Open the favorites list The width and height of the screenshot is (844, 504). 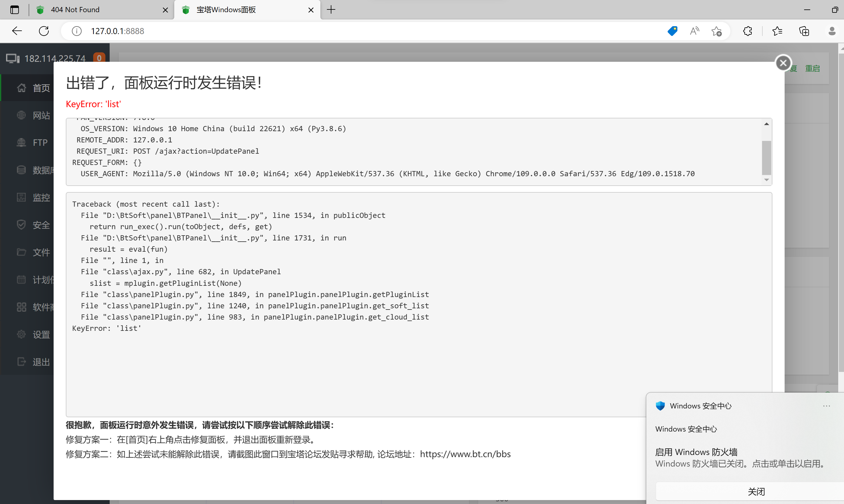(777, 31)
